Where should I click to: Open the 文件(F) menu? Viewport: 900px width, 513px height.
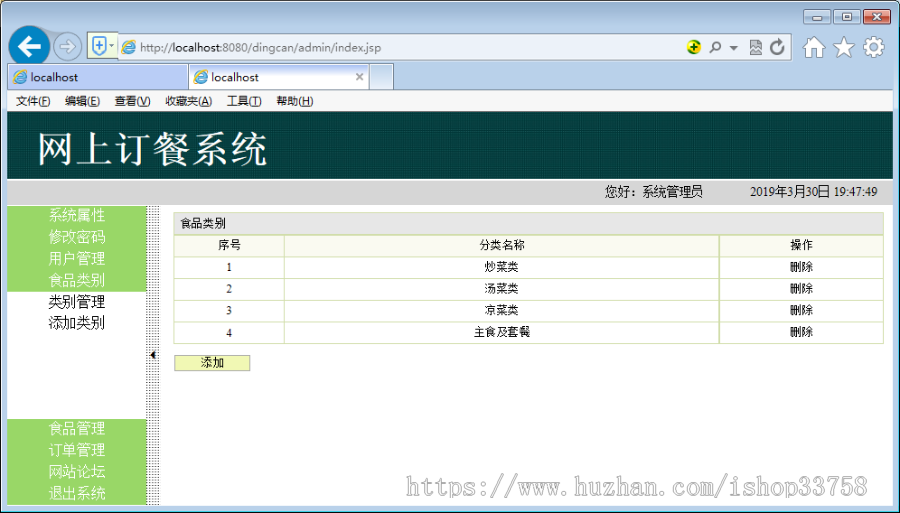coord(33,101)
